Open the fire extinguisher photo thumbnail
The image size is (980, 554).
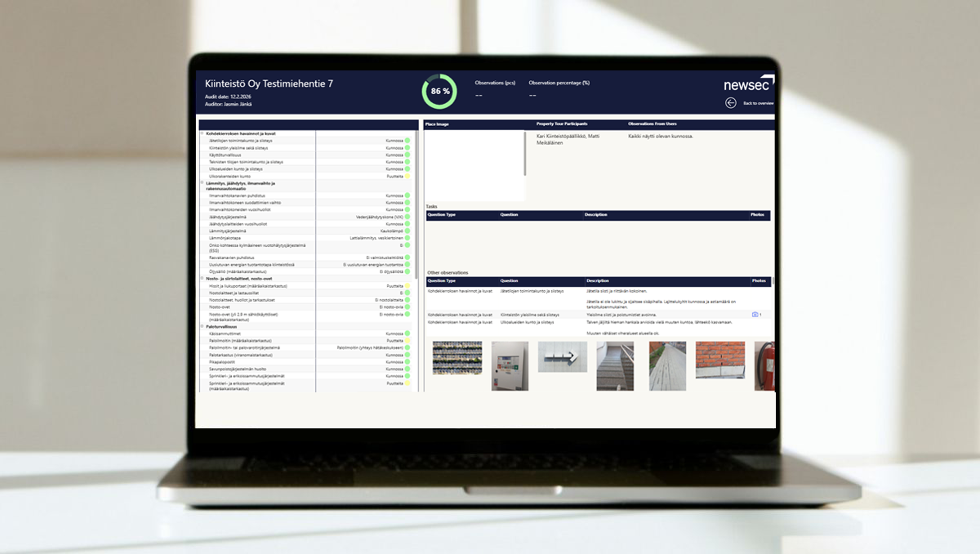(764, 366)
